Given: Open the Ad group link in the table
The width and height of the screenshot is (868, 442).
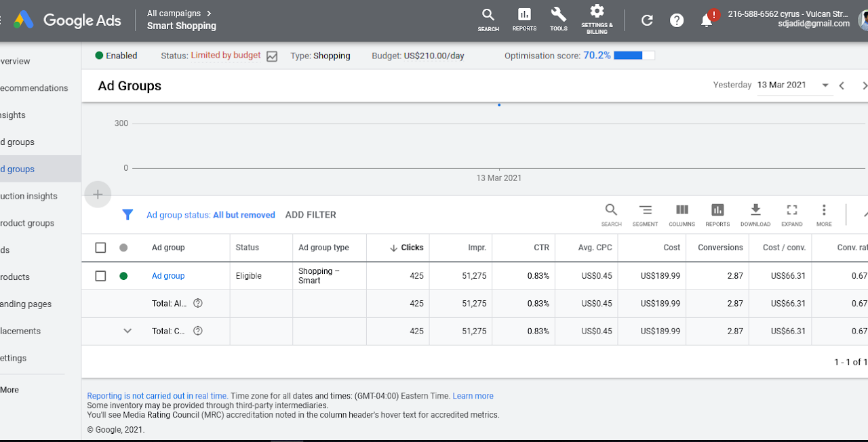Looking at the screenshot, I should click(x=168, y=276).
